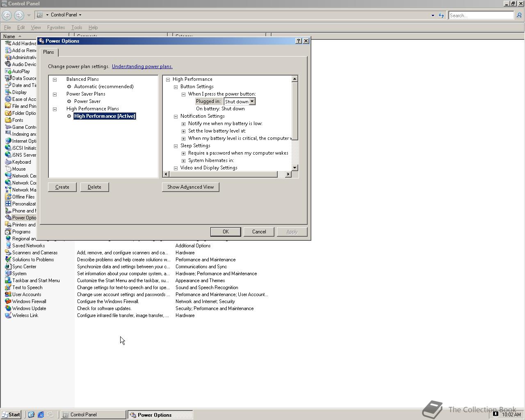The width and height of the screenshot is (525, 420).
Task: Click the Create button
Action: (x=62, y=187)
